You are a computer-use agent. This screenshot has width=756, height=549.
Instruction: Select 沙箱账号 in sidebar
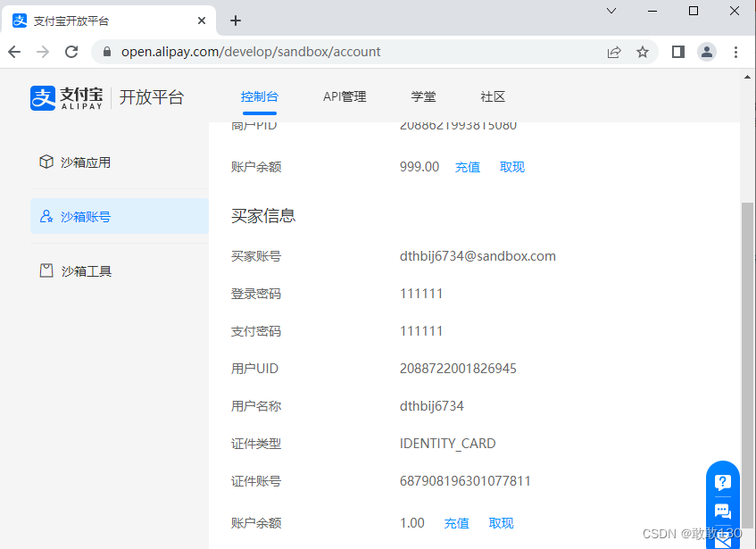[120, 216]
